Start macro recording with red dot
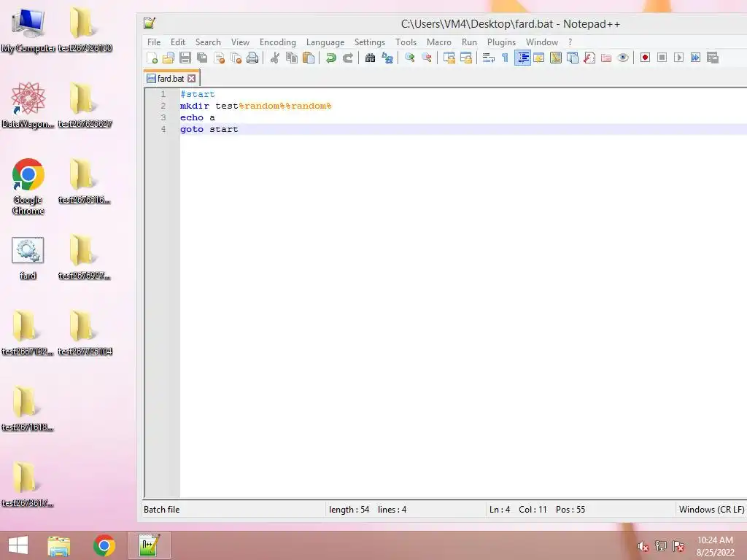The height and width of the screenshot is (560, 747). click(645, 58)
